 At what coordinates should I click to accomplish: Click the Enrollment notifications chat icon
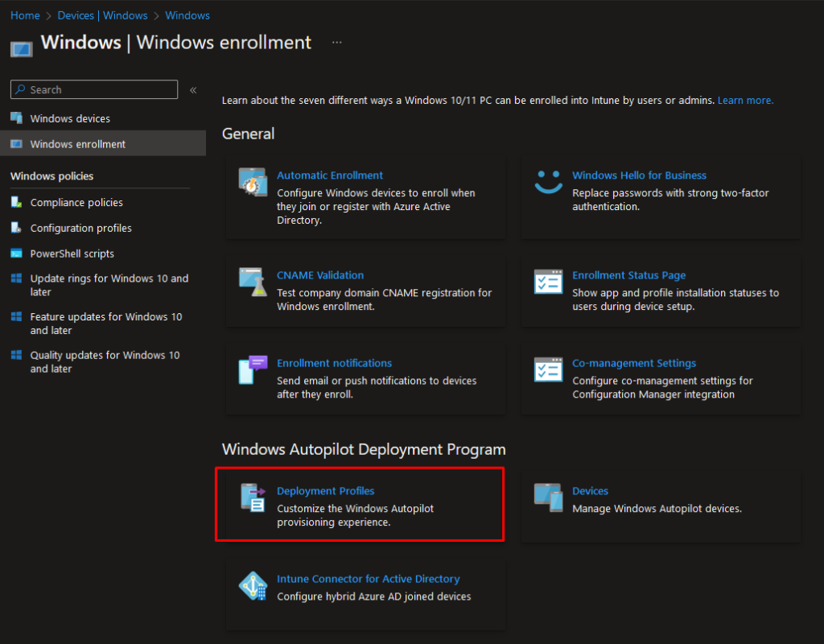(253, 369)
